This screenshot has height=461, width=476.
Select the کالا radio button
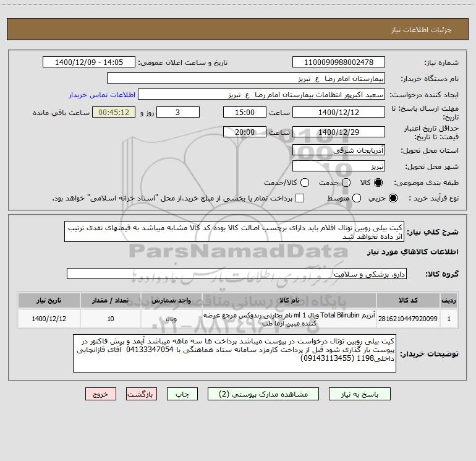tap(378, 183)
